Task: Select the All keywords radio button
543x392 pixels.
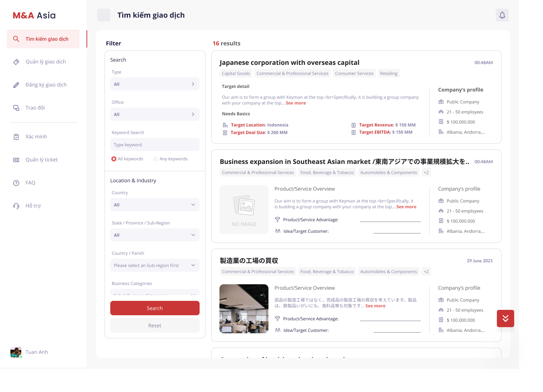Action: (x=114, y=159)
